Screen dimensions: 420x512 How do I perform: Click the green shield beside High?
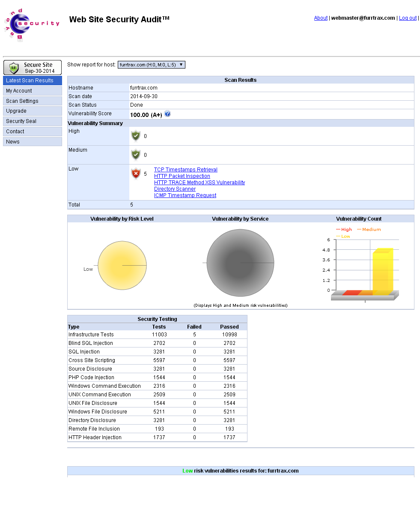click(x=136, y=136)
